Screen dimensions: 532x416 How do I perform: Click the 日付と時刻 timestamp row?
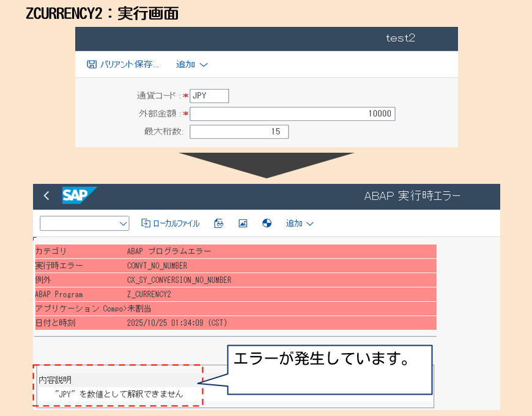tap(235, 322)
